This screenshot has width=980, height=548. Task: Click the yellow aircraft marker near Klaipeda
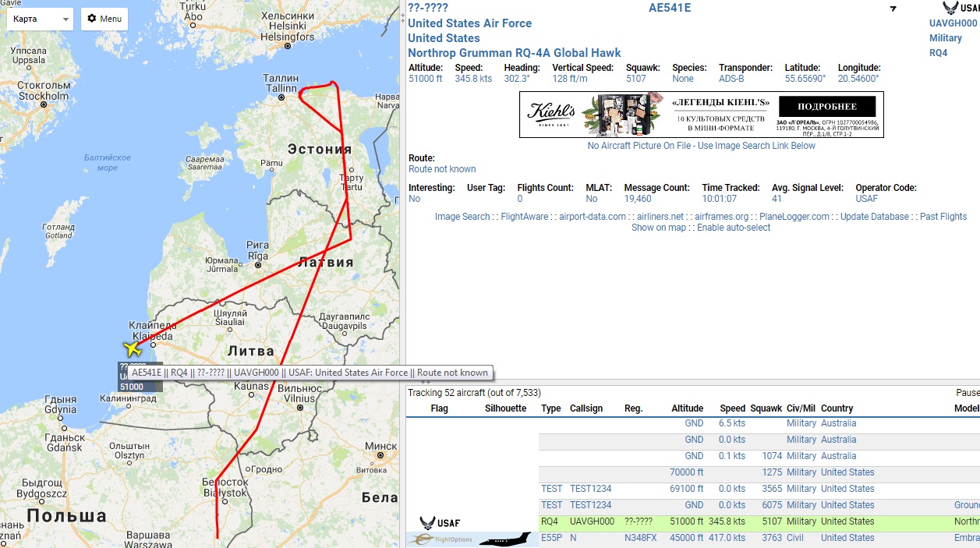coord(133,348)
